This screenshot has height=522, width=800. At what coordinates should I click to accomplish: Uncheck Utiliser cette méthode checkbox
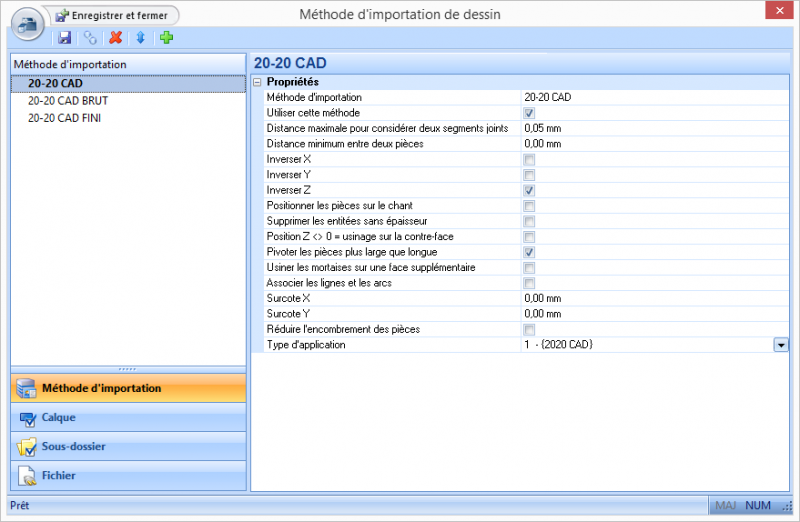click(529, 113)
